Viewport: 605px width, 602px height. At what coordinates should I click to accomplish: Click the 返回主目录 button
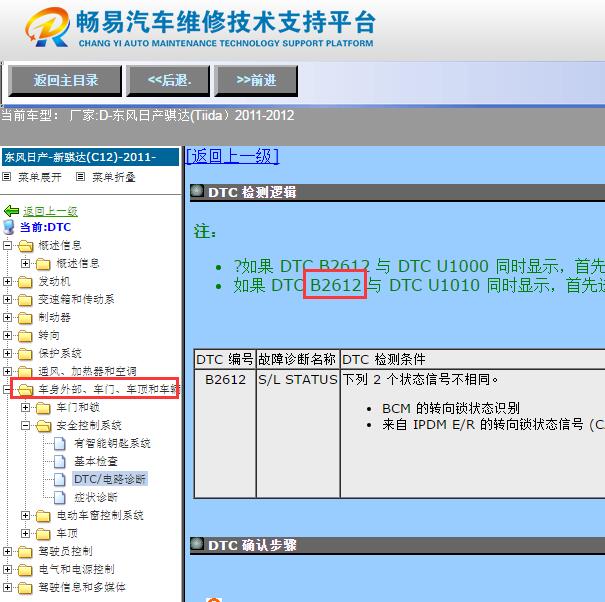(65, 80)
